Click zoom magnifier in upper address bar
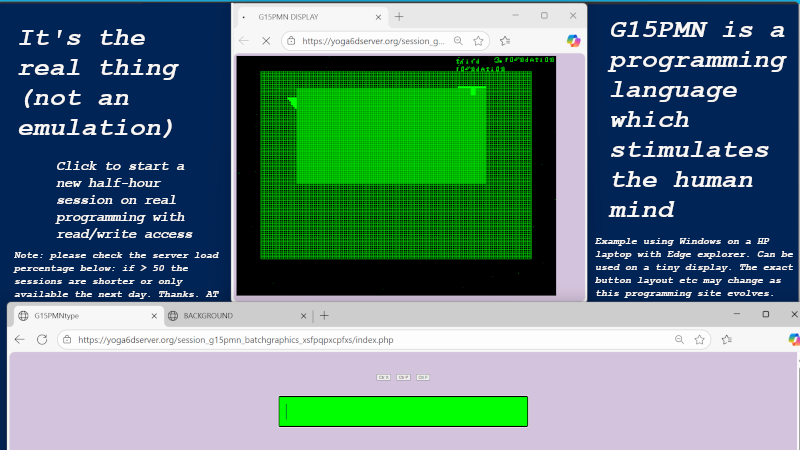 coord(458,41)
